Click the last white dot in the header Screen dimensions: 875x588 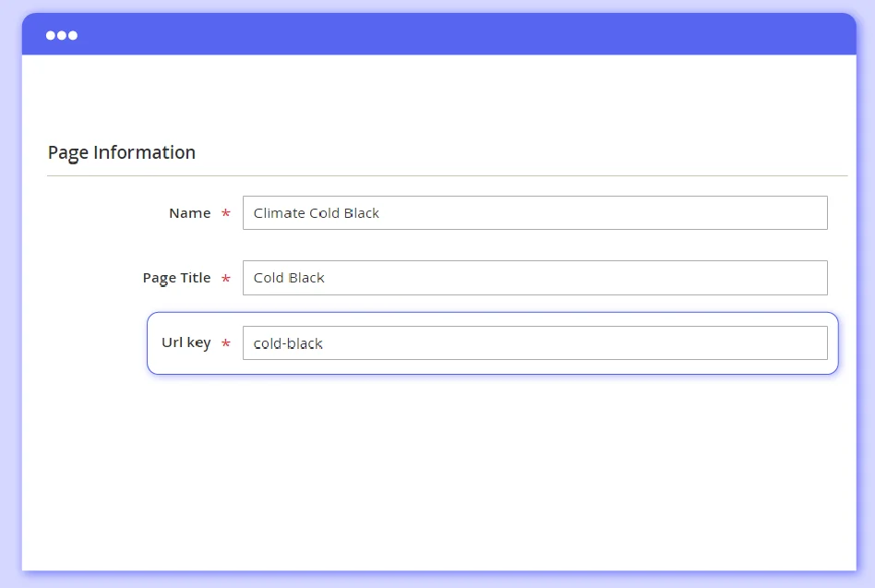[73, 35]
